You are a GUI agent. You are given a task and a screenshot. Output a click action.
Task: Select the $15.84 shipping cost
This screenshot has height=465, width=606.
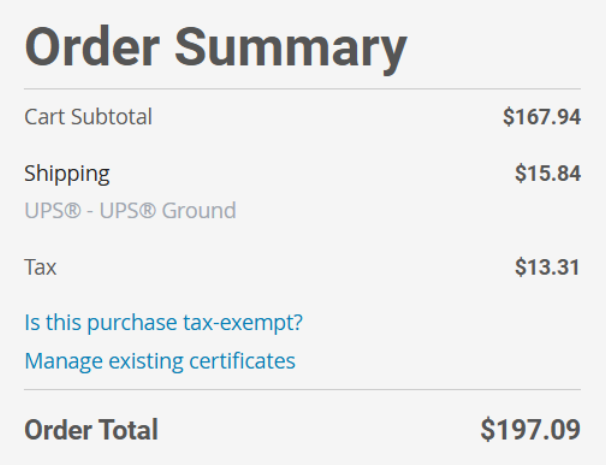(x=547, y=173)
